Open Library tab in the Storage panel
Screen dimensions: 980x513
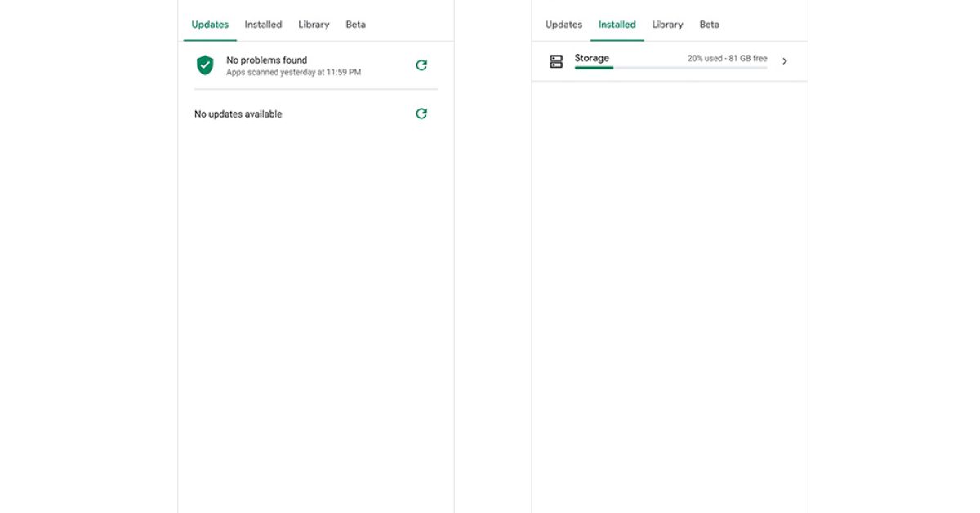(667, 25)
